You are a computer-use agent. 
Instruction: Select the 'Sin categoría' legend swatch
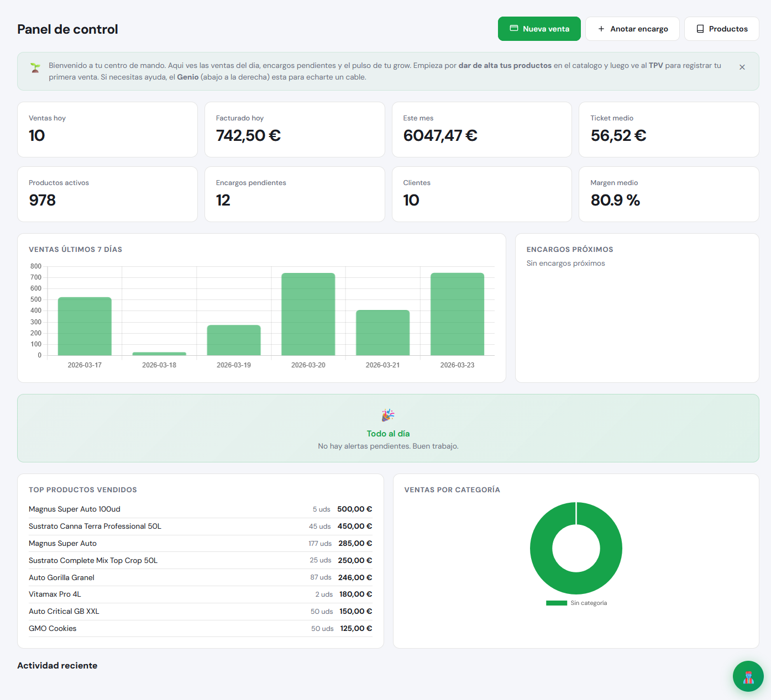(556, 603)
